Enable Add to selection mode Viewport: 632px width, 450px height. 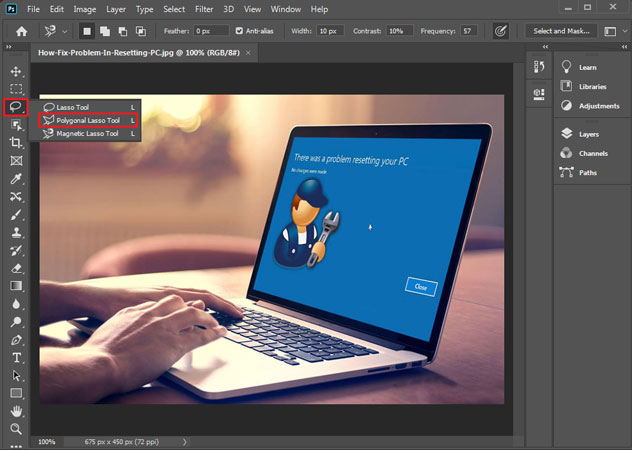coord(104,31)
